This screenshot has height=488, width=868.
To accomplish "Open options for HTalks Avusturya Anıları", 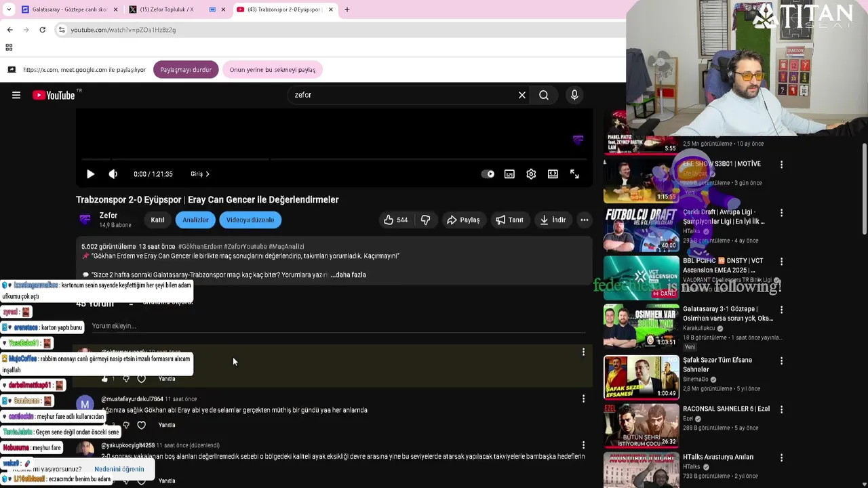I will 781,457.
